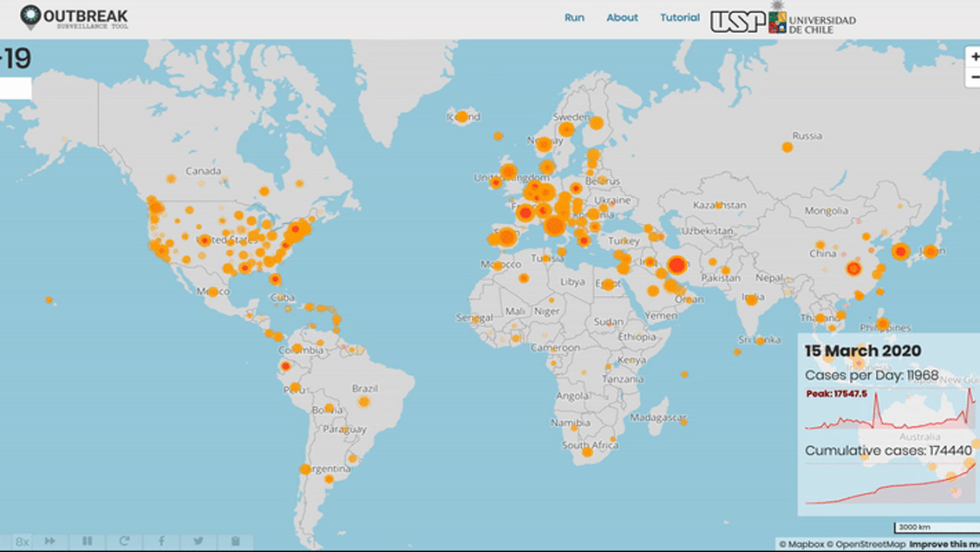
Task: Click the Cases per Day chart
Action: [890, 411]
